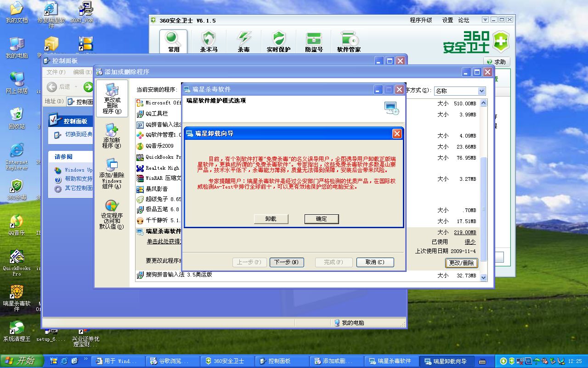Open Internet Explorer desktop icon
Screen dimensions: 588x368
click(17, 156)
